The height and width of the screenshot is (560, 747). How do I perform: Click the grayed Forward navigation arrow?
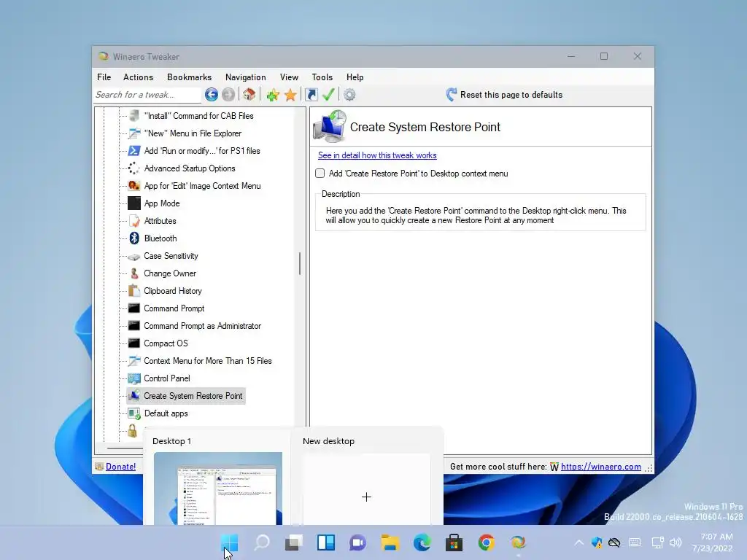tap(228, 95)
